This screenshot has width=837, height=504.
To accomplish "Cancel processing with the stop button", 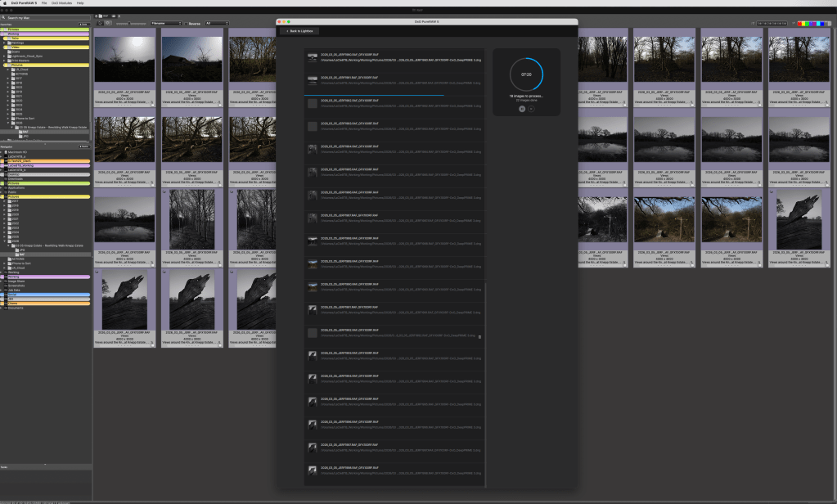I will (x=531, y=108).
